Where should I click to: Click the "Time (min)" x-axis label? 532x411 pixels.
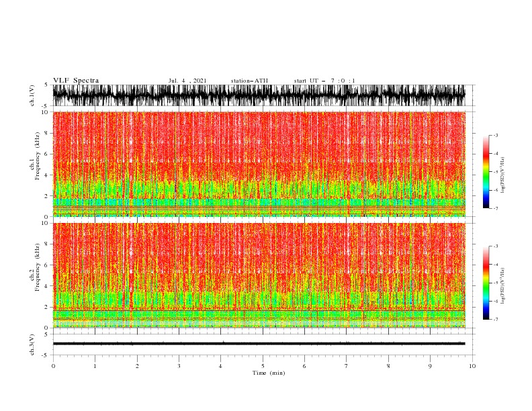pyautogui.click(x=269, y=373)
